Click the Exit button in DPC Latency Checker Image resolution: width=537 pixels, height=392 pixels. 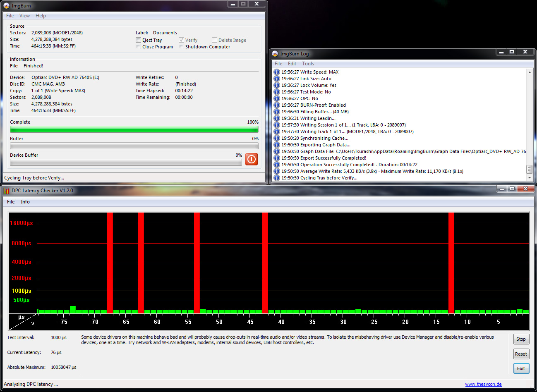point(521,368)
